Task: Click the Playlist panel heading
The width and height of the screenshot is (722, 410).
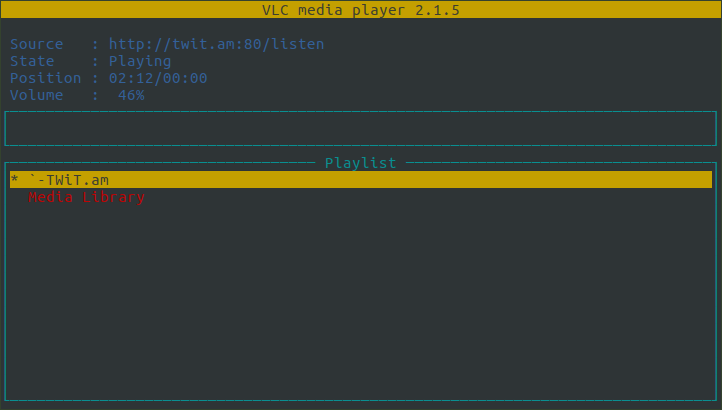Action: (x=360, y=163)
